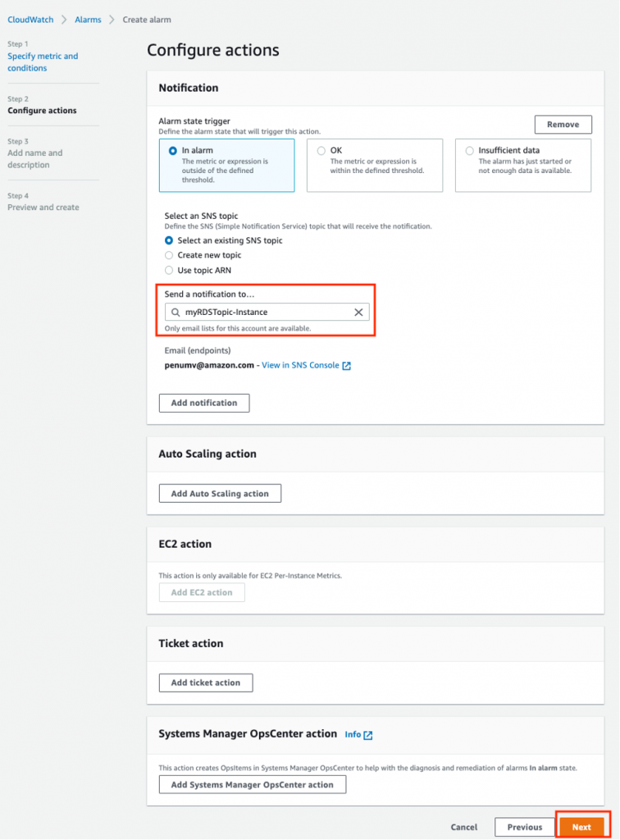The width and height of the screenshot is (620, 840).
Task: Add a Systems Manager OpsCenter action
Action: (252, 784)
